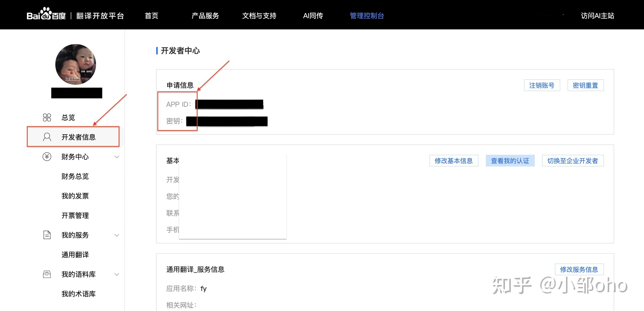Screen dimensions: 644x311
Task: Collapse the 我的语料库 section chevron
Action: (117, 275)
